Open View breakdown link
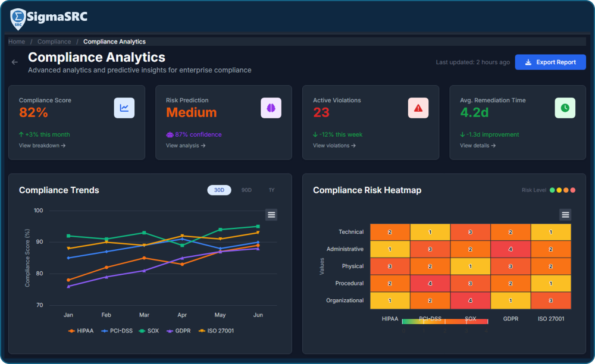The image size is (595, 364). pos(42,146)
